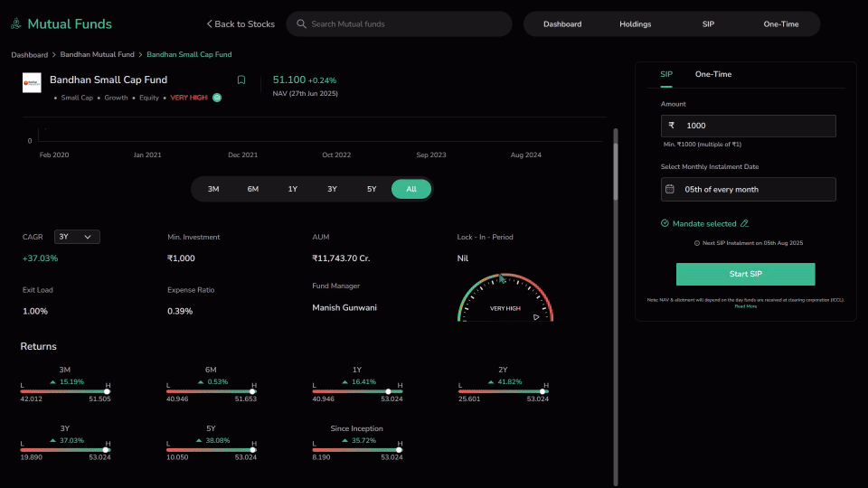Edit the selected mandate pencil icon

click(744, 223)
